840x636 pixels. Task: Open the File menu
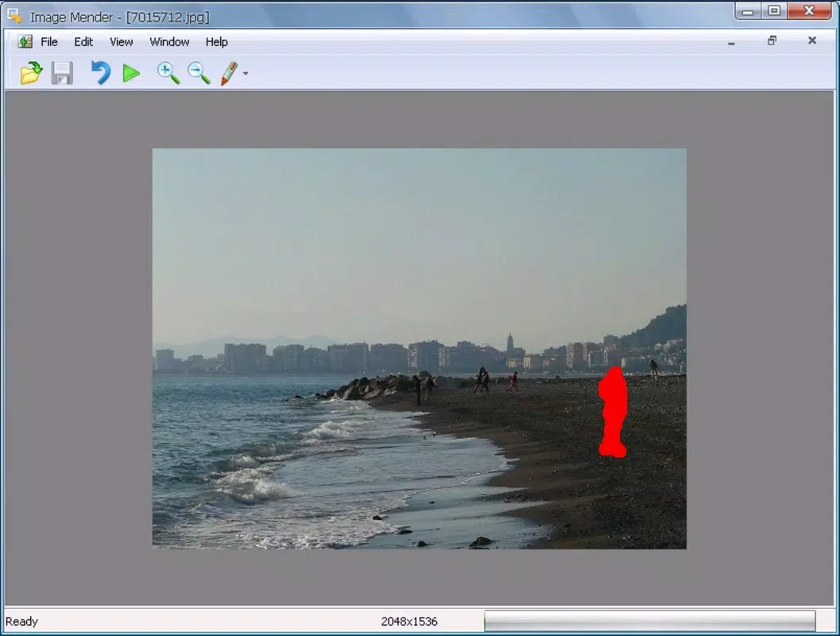click(48, 42)
